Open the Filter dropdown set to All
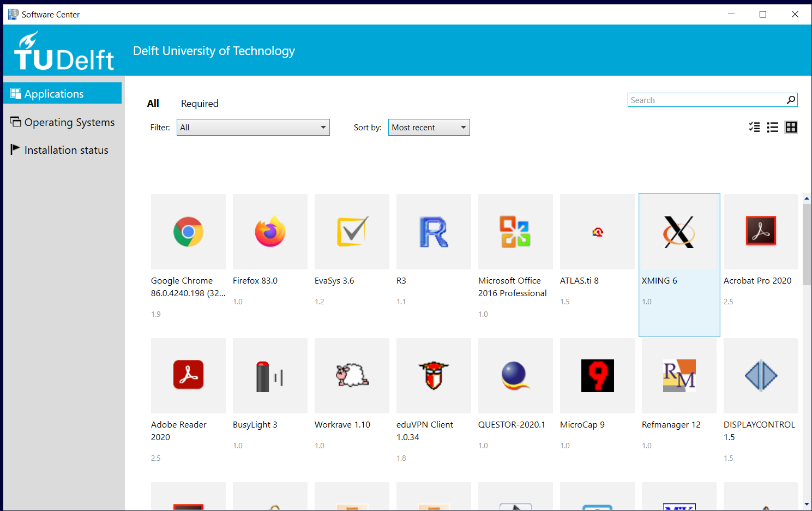 pos(253,127)
